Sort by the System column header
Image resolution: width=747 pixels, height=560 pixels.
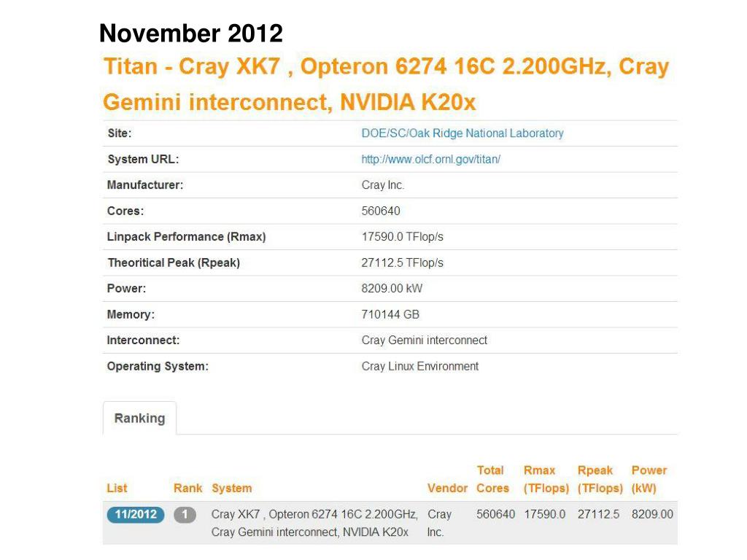tap(231, 488)
